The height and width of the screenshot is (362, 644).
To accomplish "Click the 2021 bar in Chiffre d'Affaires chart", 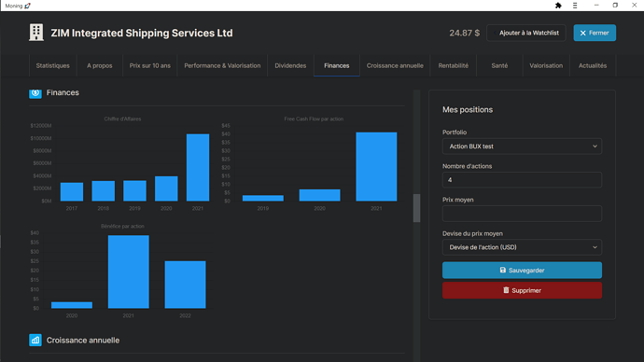I will 198,167.
